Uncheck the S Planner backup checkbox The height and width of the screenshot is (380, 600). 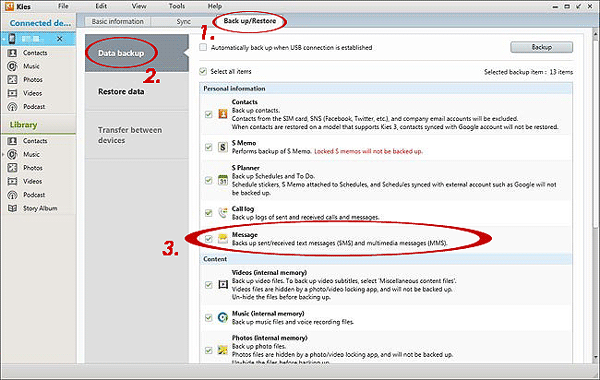click(x=209, y=180)
